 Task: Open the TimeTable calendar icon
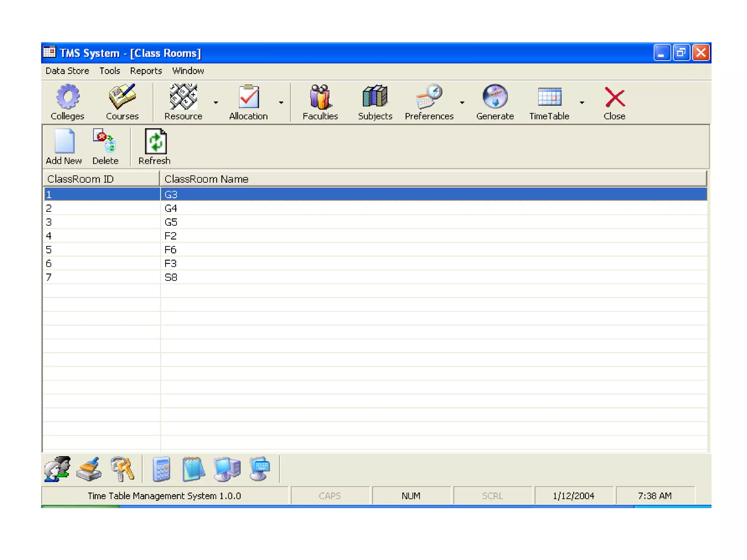[550, 97]
